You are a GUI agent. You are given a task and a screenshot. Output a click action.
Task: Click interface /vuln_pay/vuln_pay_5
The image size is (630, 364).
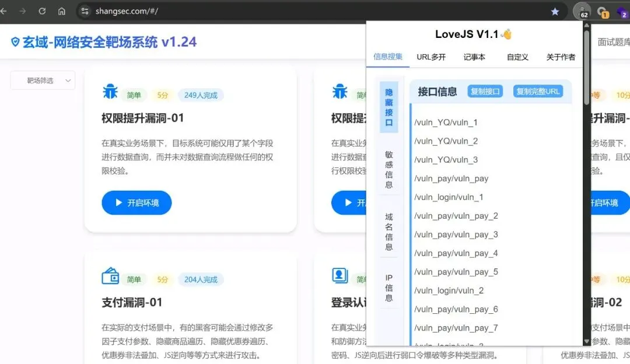click(x=456, y=272)
